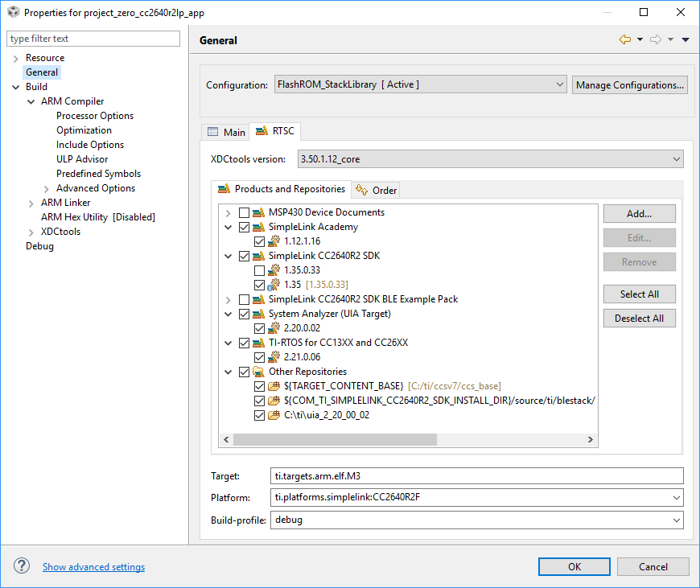Click the SimpleLink Academy product icon
The width and height of the screenshot is (700, 588).
258,227
